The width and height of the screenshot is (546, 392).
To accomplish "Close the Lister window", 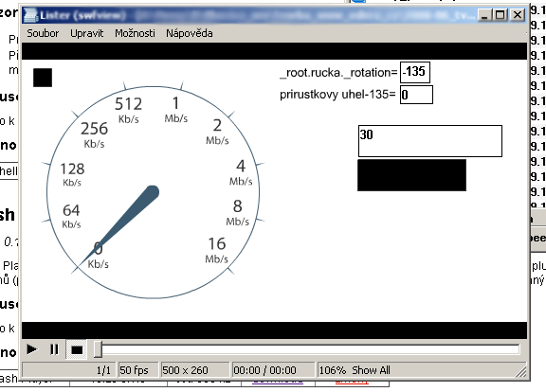I will pyautogui.click(x=518, y=15).
